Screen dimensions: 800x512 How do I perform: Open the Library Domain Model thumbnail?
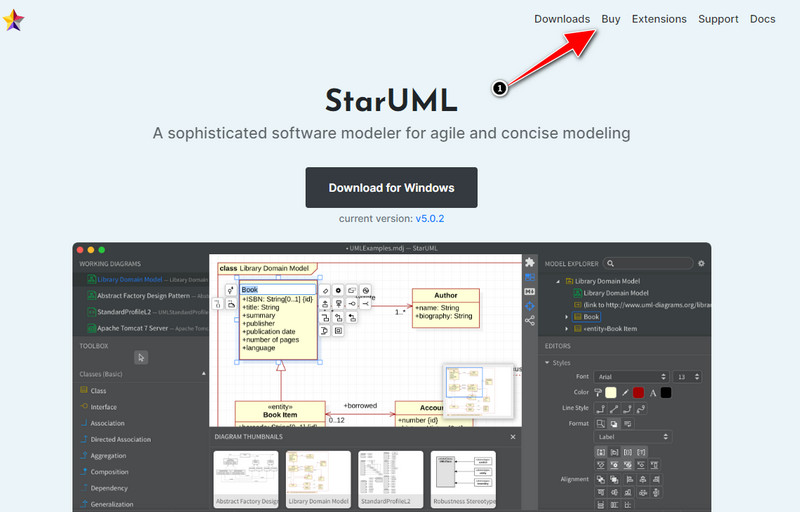click(318, 479)
